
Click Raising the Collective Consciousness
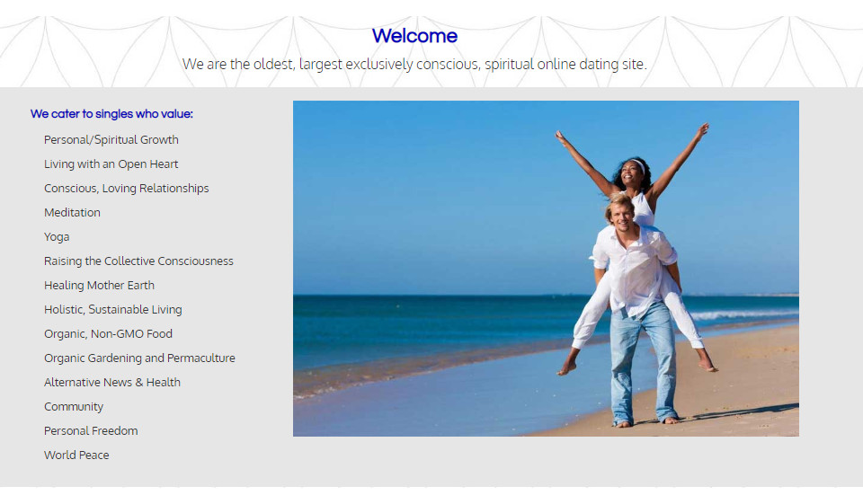pos(138,261)
